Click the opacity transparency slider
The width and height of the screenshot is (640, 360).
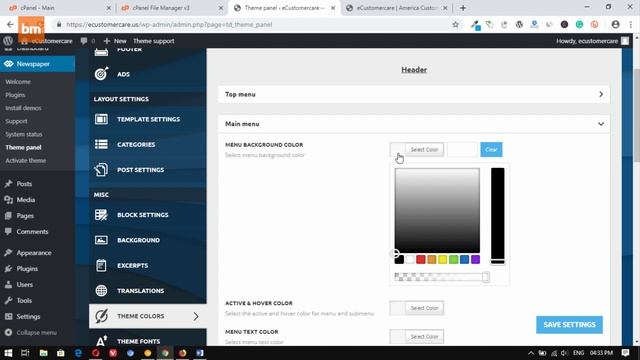pyautogui.click(x=442, y=277)
